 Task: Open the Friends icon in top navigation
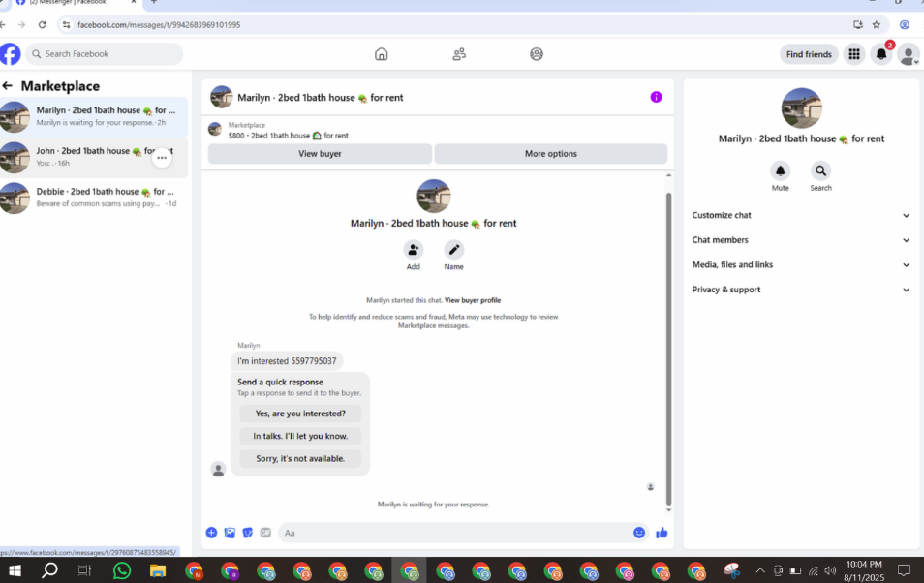(x=459, y=54)
